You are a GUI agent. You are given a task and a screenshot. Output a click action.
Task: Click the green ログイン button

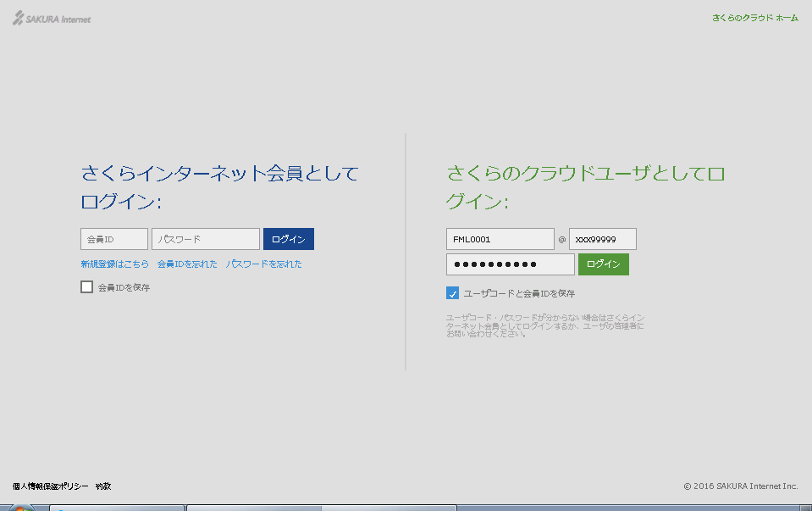coord(604,264)
